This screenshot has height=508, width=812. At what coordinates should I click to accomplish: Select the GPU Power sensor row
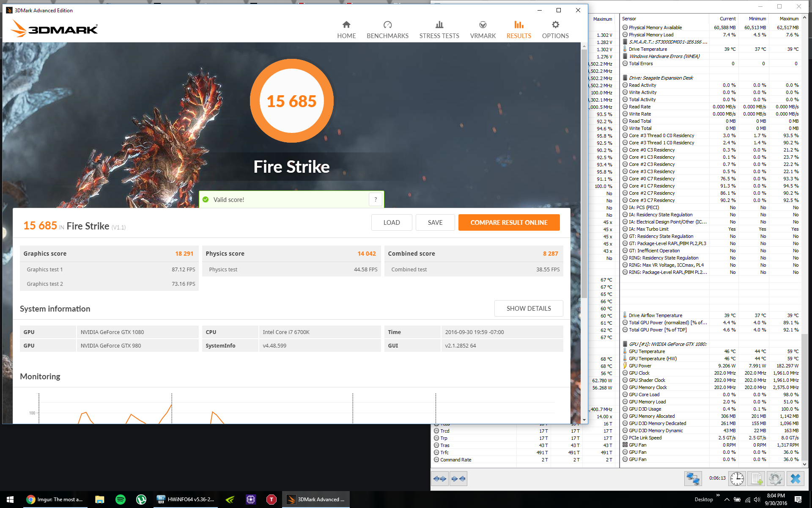point(711,366)
